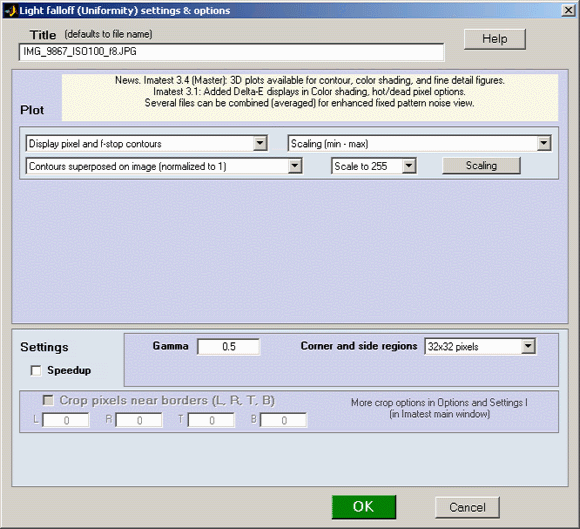
Task: Click the B crop value field
Action: point(283,421)
